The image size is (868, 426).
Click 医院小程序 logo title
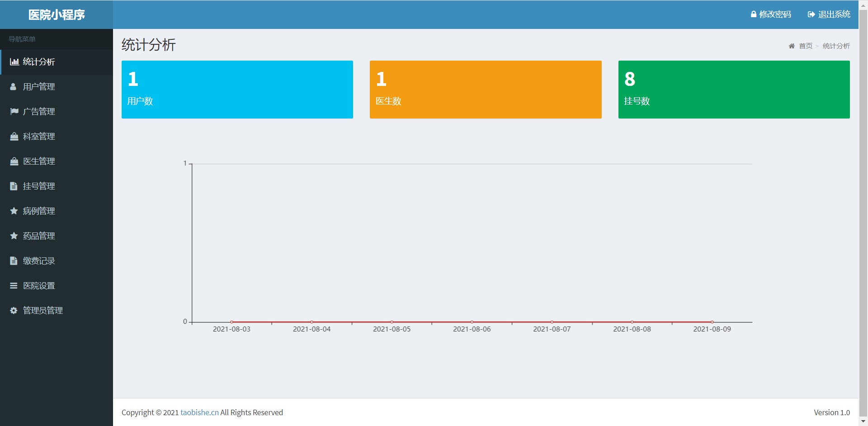[57, 15]
